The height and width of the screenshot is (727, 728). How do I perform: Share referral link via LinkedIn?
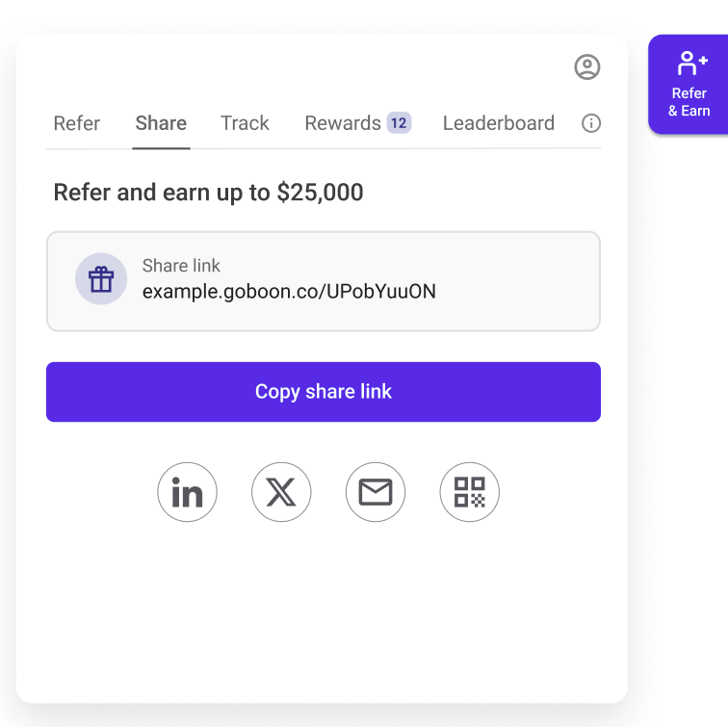(187, 493)
